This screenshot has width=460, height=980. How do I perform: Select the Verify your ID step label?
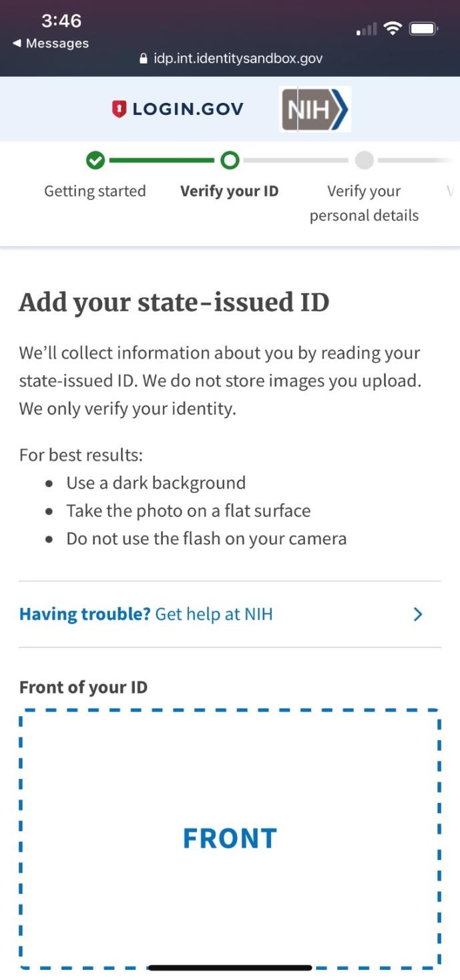pos(230,190)
